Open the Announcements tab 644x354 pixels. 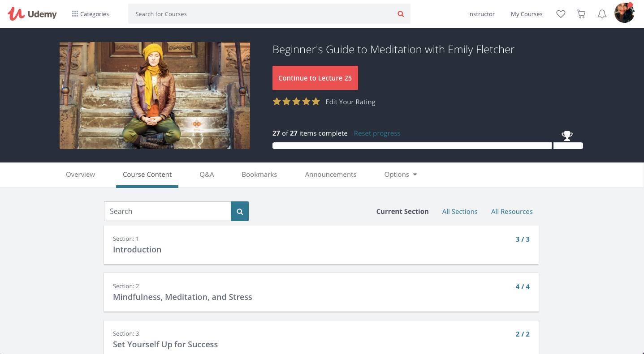pyautogui.click(x=331, y=175)
